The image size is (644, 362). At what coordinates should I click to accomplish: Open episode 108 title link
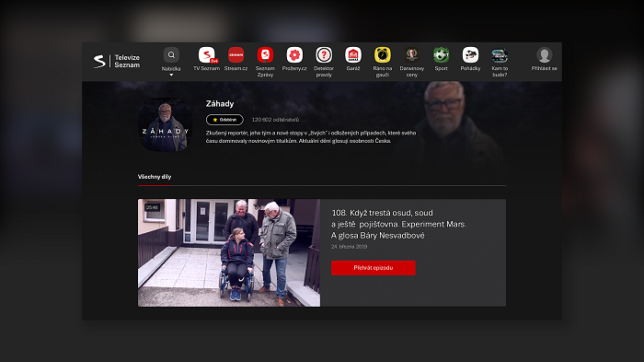point(398,224)
